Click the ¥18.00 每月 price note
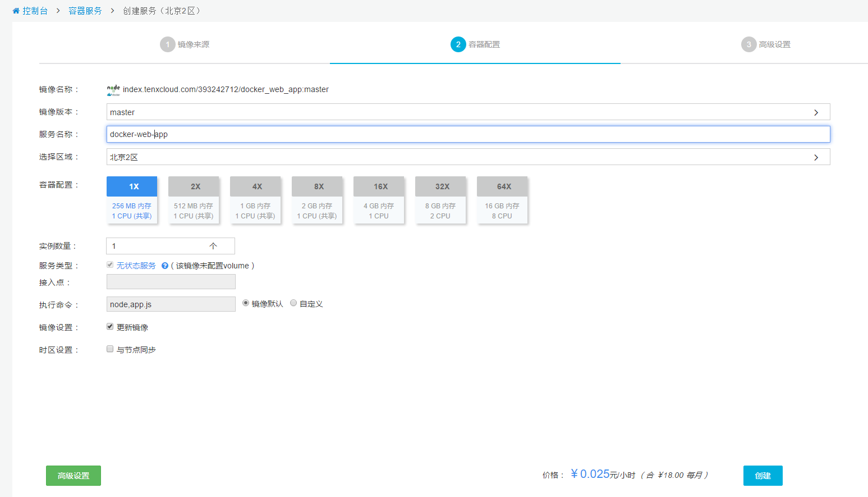 [x=674, y=475]
